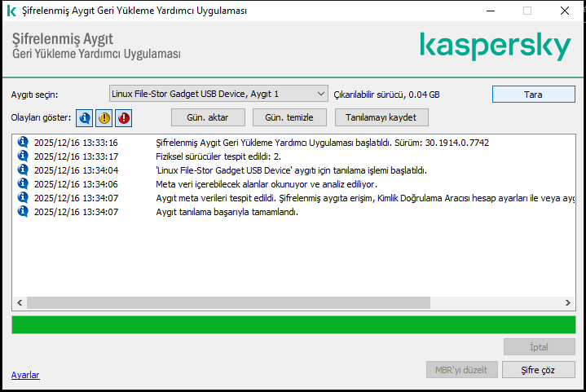The image size is (586, 392).
Task: Click the horizontal scrollbar right arrow
Action: [x=568, y=302]
